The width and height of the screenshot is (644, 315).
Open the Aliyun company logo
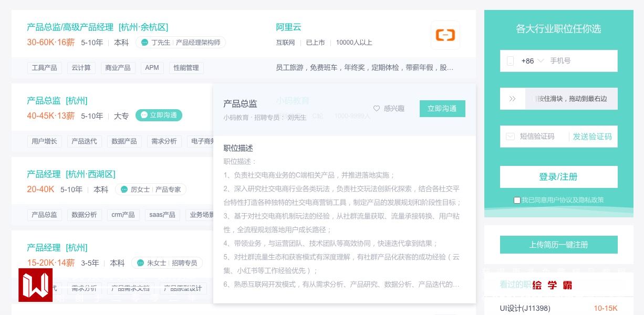(445, 35)
